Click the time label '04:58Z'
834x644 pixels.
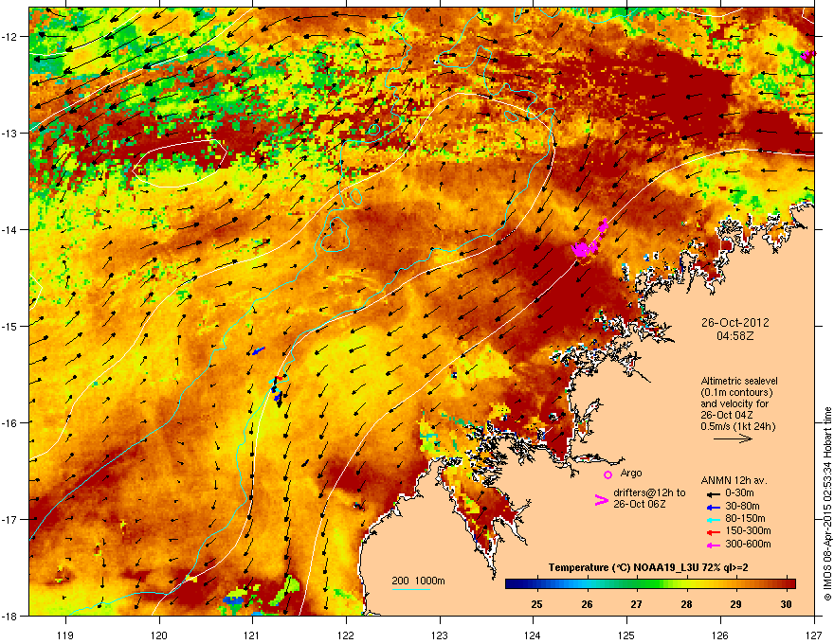(x=735, y=336)
